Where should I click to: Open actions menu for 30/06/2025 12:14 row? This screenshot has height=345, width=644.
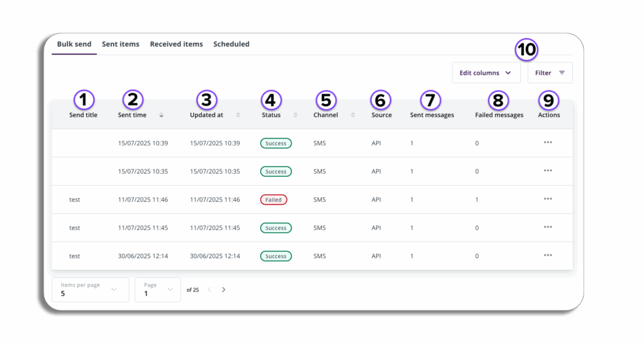pyautogui.click(x=548, y=256)
